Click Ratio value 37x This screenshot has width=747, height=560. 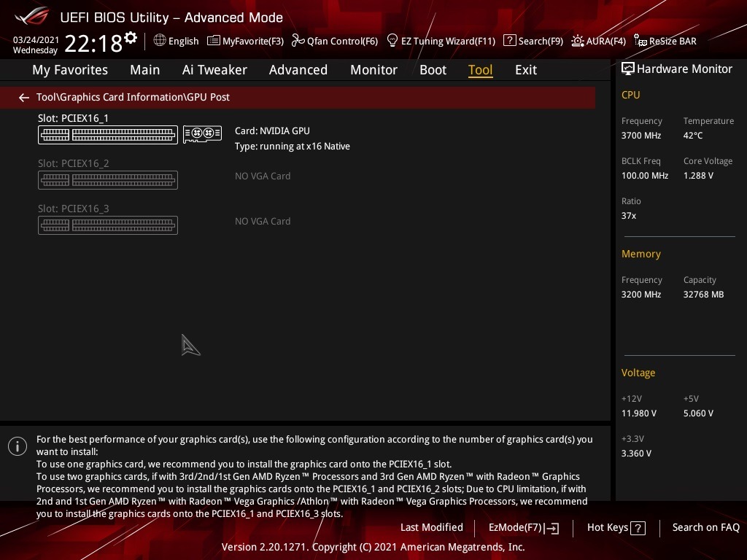pos(629,216)
